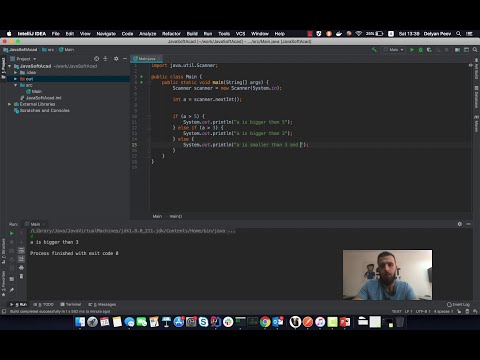Click JavaSoftAcad in the navigation breadcrumb
The height and width of the screenshot is (360, 480).
tap(20, 50)
